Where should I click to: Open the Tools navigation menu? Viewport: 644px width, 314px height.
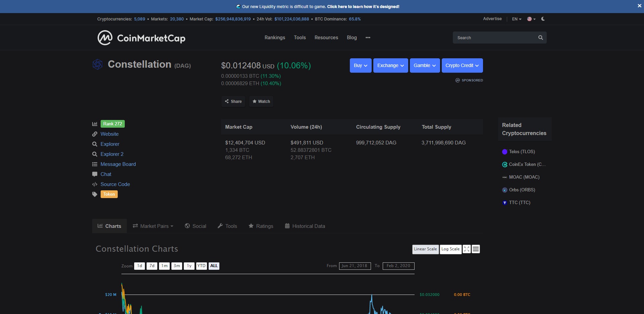[x=300, y=38]
